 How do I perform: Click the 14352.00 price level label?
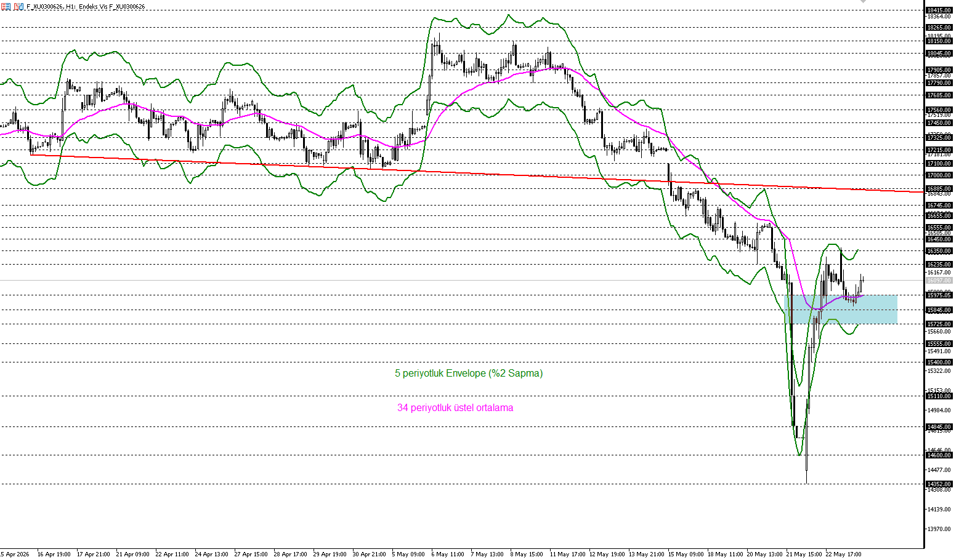point(939,484)
